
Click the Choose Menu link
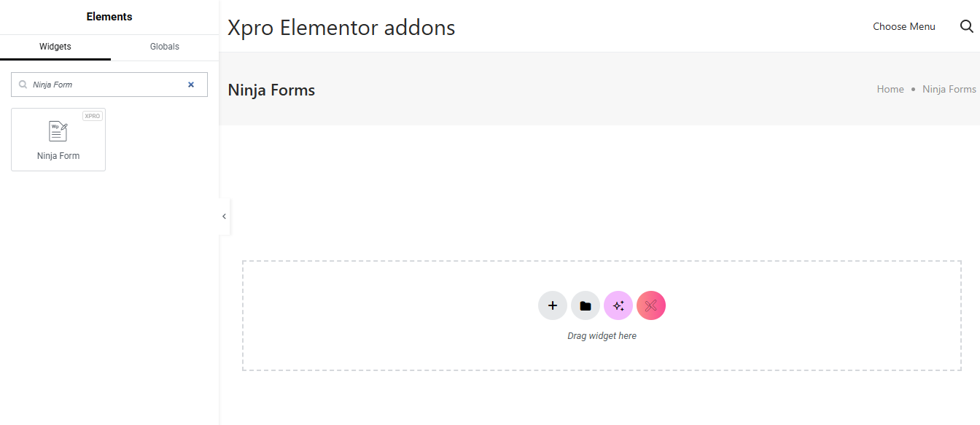click(x=904, y=26)
